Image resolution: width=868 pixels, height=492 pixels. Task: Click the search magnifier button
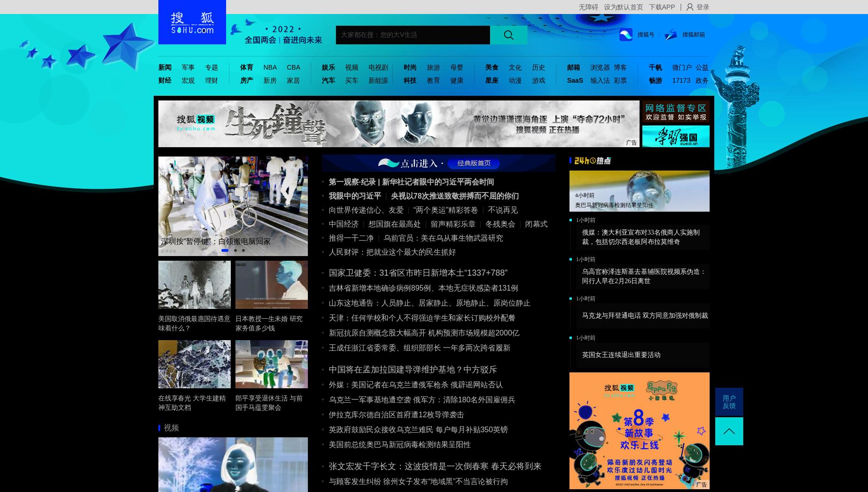point(509,35)
